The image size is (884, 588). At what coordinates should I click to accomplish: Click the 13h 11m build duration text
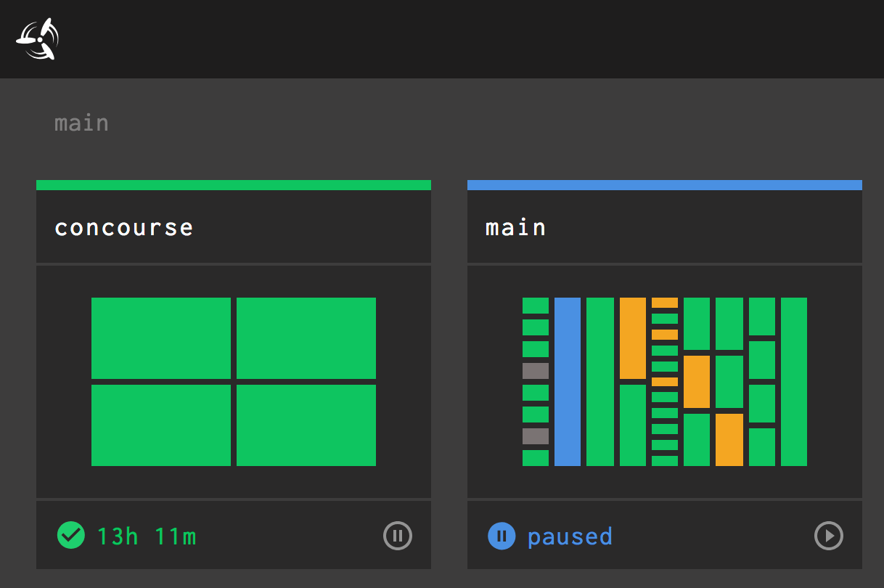pos(147,536)
